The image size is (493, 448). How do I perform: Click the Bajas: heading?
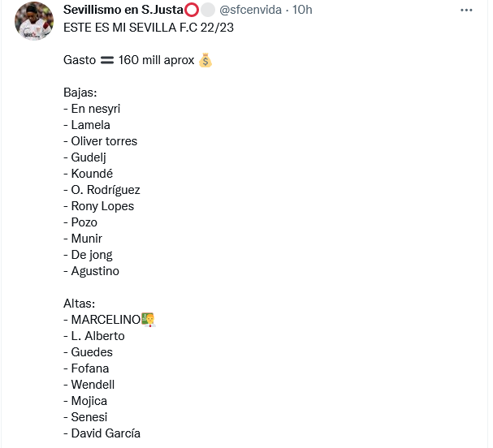pyautogui.click(x=80, y=93)
